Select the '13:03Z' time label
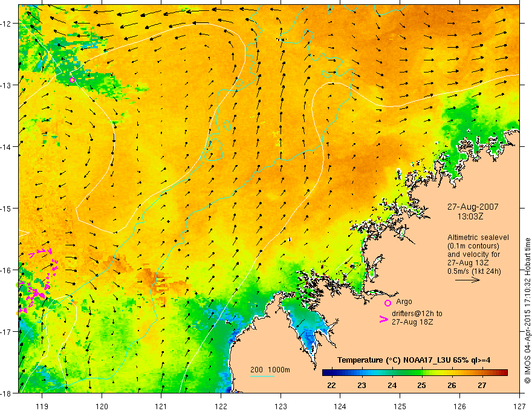 coord(470,216)
